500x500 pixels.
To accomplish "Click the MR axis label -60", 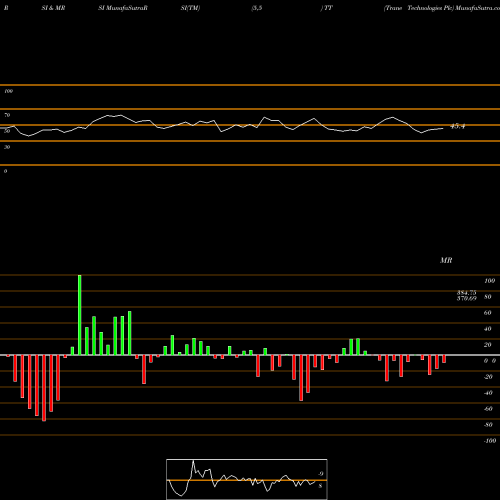I will click(488, 409).
